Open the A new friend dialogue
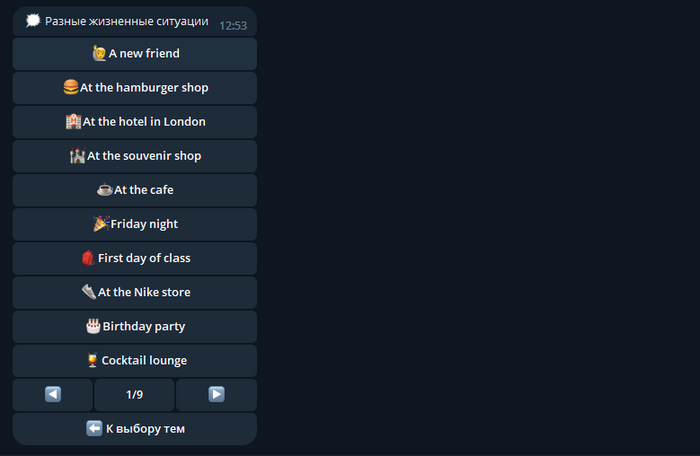 pyautogui.click(x=135, y=54)
